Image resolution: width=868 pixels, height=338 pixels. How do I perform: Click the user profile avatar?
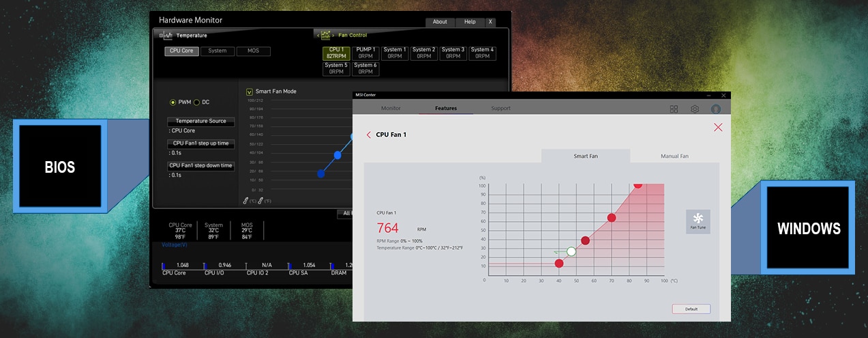716,109
